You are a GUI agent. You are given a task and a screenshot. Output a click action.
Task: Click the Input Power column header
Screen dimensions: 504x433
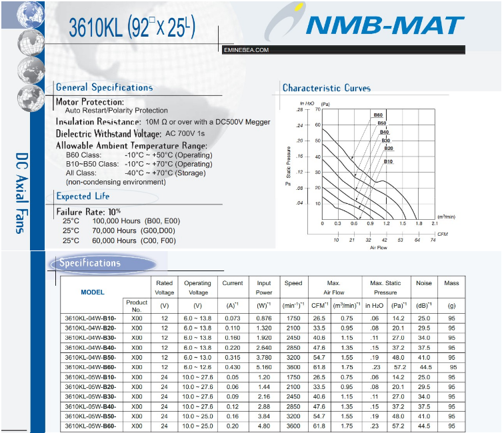[x=264, y=288]
